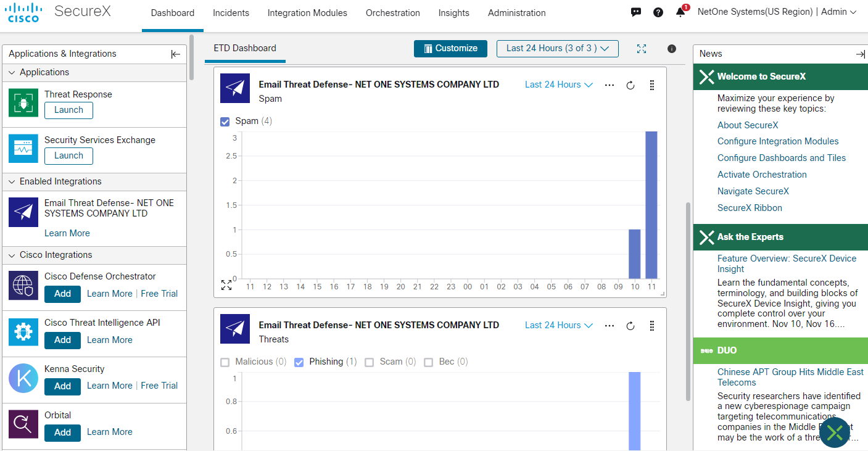This screenshot has height=451, width=868.
Task: Open the Administration nav tab
Action: 517,13
